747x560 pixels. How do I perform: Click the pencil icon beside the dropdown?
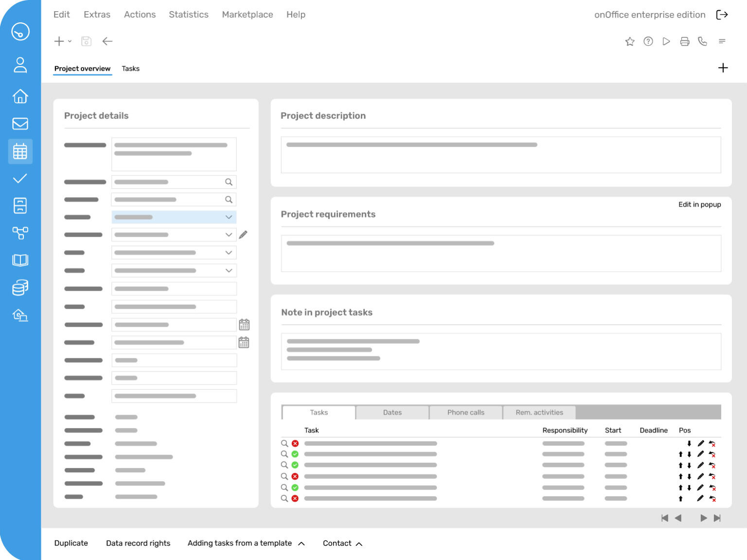tap(243, 235)
